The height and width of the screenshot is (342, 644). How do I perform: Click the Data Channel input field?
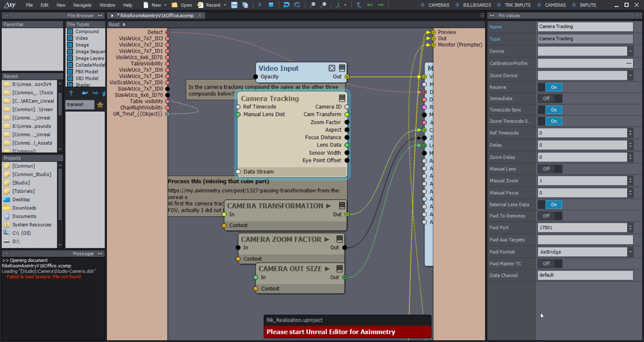tap(585, 275)
